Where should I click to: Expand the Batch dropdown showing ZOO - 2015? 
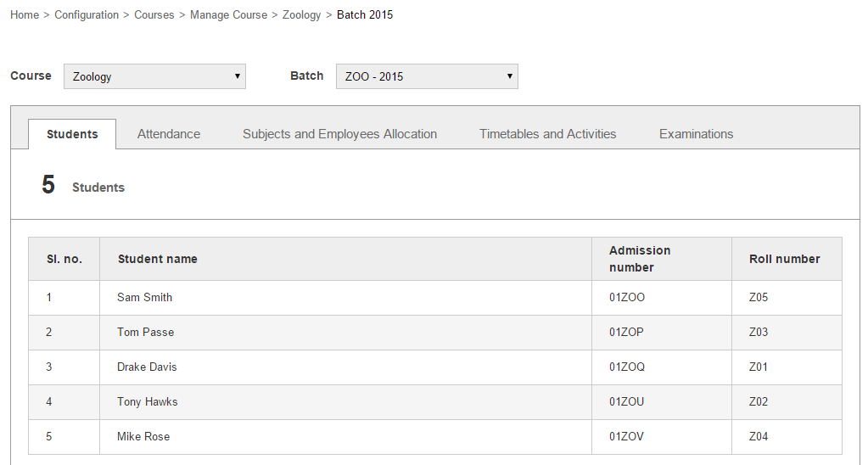click(427, 76)
